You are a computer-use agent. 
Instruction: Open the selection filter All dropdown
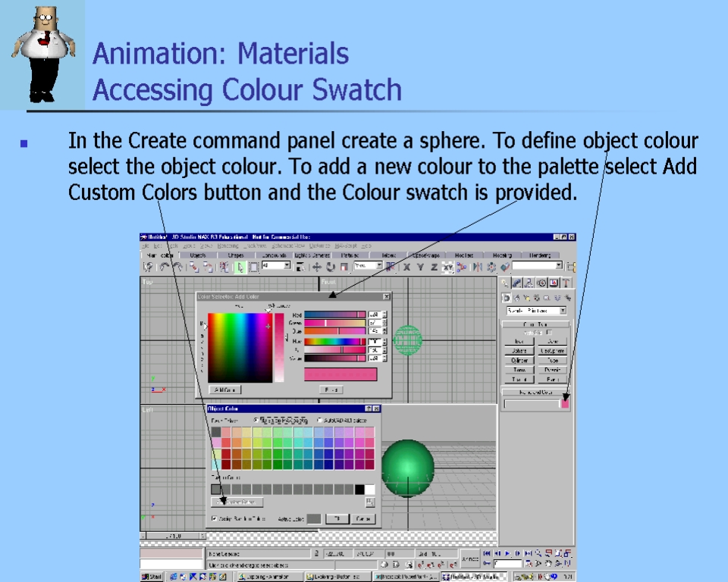[x=287, y=266]
